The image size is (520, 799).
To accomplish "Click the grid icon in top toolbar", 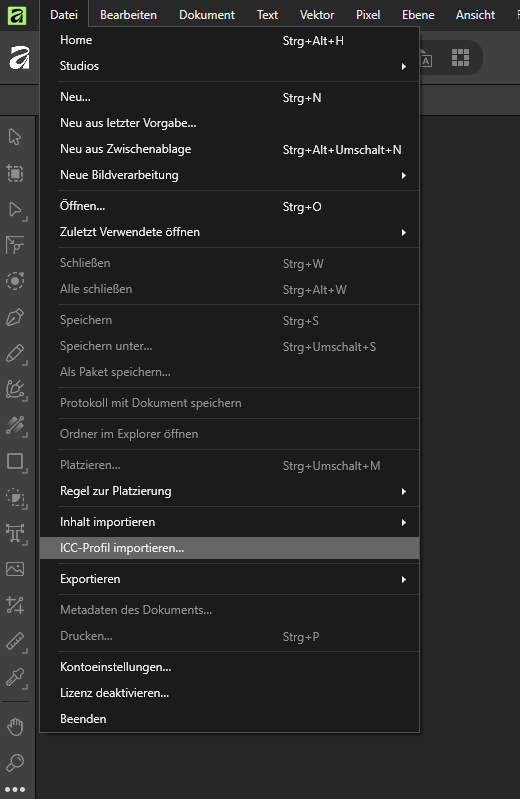I will 460,58.
